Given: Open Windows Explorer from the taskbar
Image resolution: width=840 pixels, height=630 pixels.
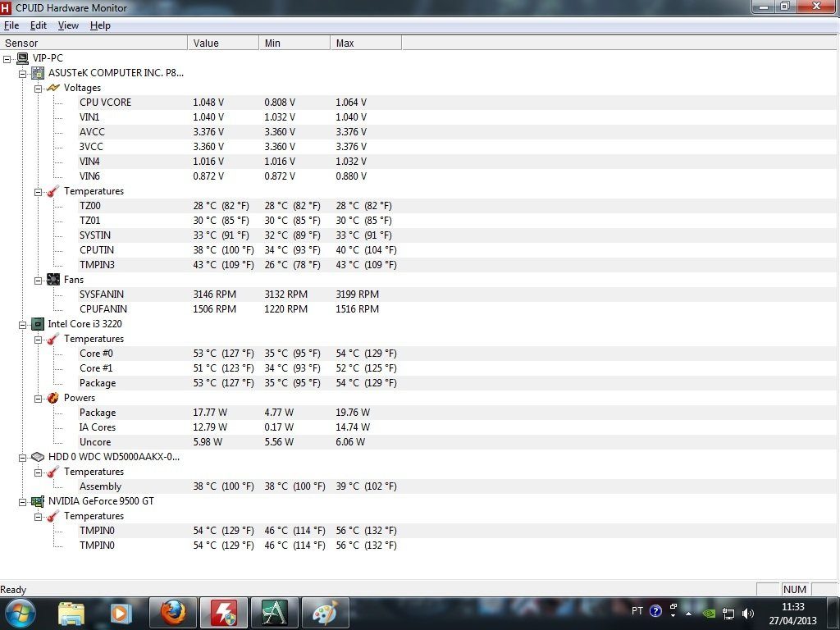Looking at the screenshot, I should tap(71, 614).
